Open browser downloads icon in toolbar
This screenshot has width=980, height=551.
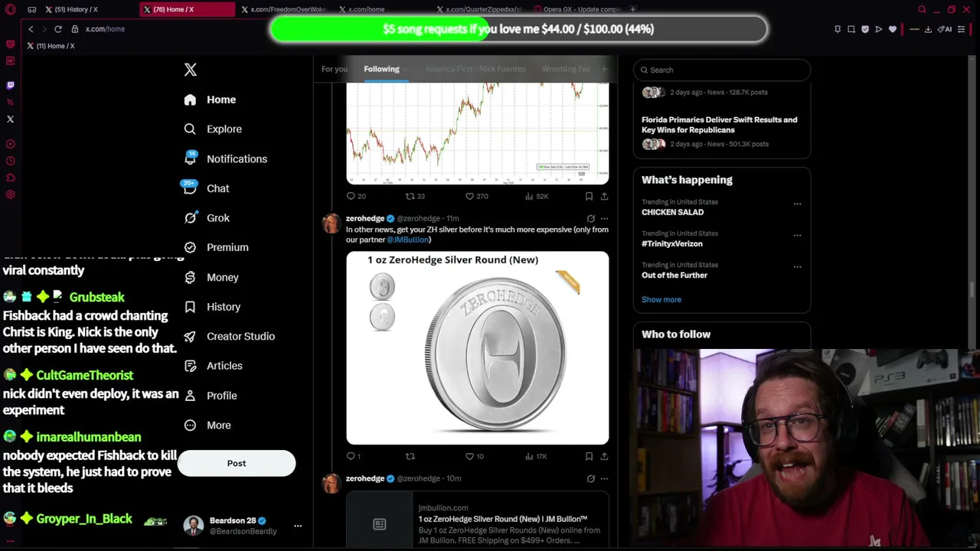pos(928,29)
